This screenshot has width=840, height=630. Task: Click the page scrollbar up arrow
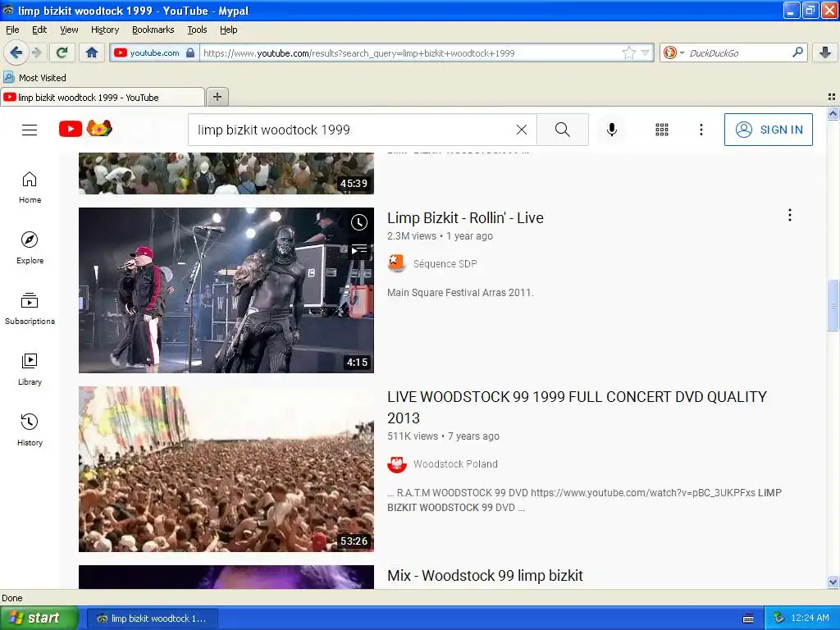pos(833,113)
